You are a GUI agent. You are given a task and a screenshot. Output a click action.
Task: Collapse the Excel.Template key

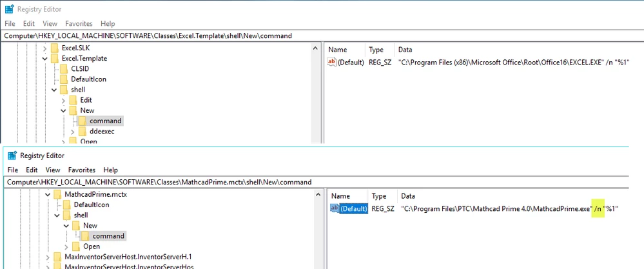pyautogui.click(x=44, y=58)
